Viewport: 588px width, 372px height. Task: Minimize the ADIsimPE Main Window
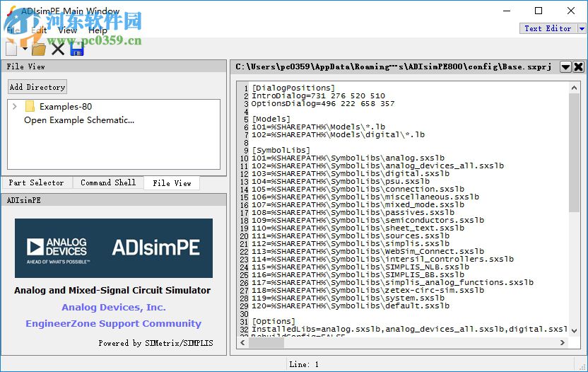coord(507,11)
